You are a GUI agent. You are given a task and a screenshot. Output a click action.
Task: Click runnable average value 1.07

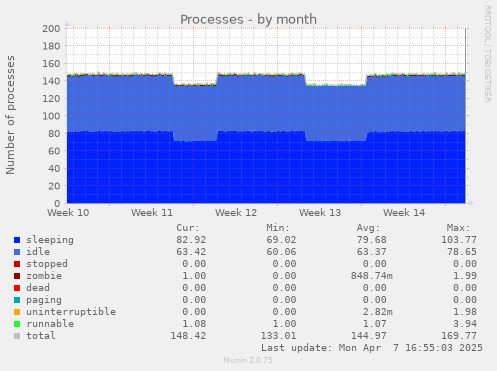pyautogui.click(x=375, y=324)
